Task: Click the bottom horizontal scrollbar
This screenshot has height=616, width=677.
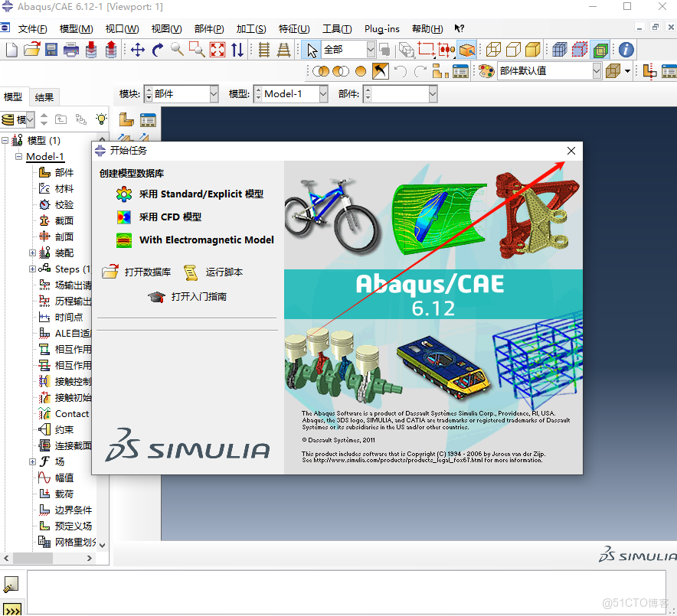Action: point(34,559)
